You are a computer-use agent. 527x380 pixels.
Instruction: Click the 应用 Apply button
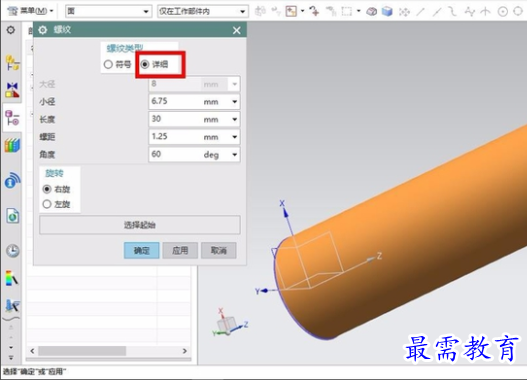click(180, 250)
